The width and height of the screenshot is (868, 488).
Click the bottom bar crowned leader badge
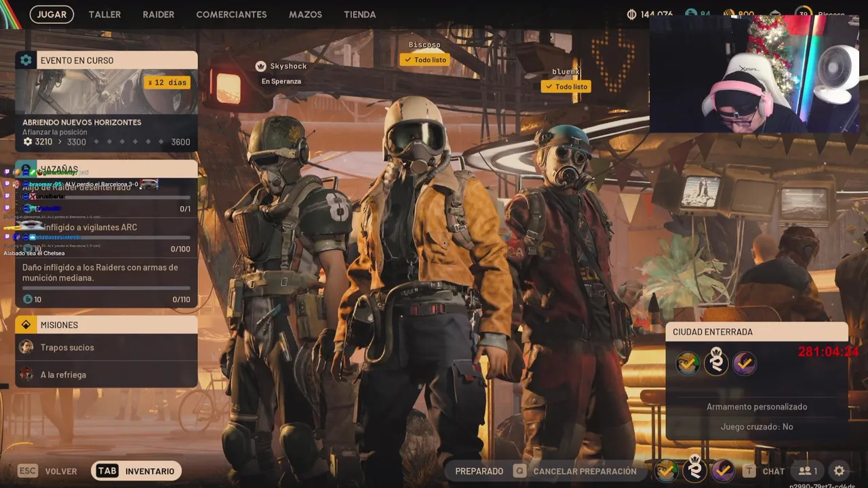694,469
